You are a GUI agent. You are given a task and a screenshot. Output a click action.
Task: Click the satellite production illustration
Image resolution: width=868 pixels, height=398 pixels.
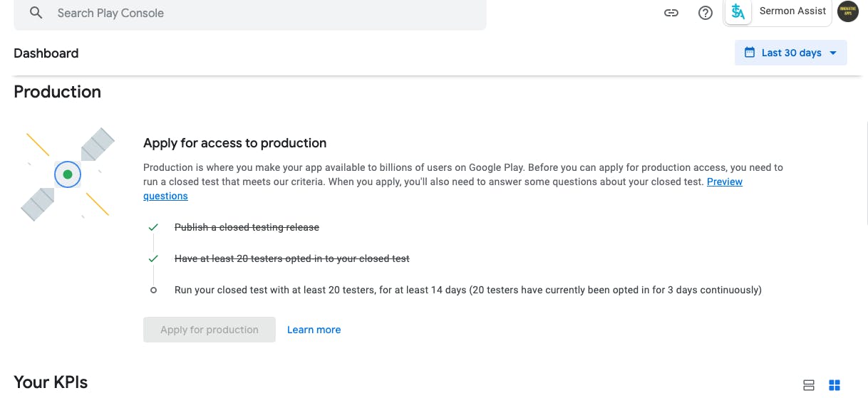(x=68, y=174)
